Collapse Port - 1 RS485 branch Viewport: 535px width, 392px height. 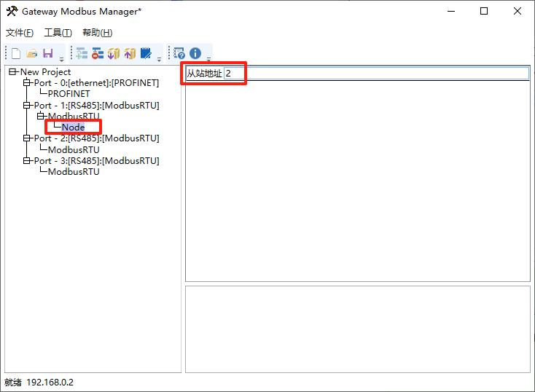point(27,105)
